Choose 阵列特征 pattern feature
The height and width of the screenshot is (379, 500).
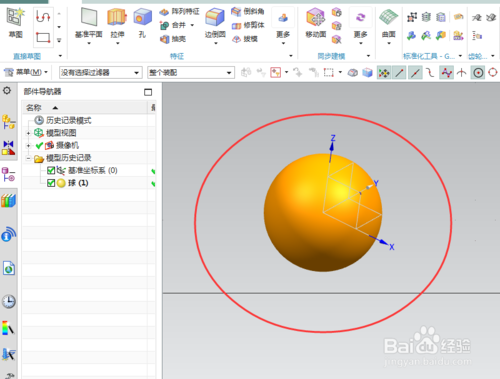coord(179,12)
